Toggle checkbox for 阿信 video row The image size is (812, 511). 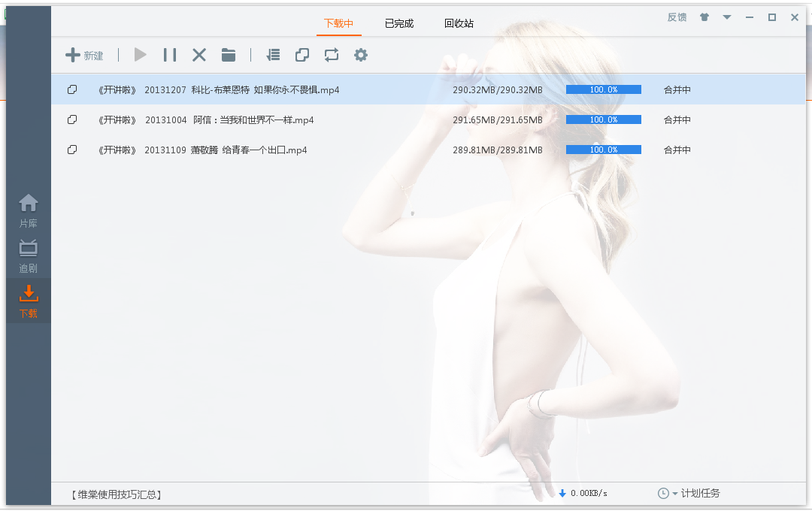(x=72, y=119)
